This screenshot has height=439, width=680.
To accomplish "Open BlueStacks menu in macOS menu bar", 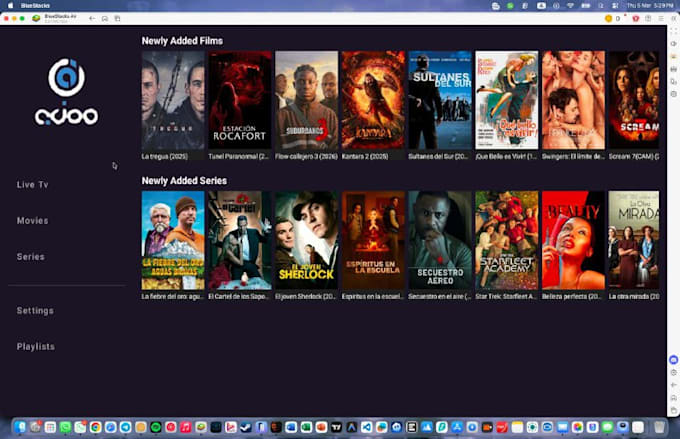I will click(x=35, y=6).
